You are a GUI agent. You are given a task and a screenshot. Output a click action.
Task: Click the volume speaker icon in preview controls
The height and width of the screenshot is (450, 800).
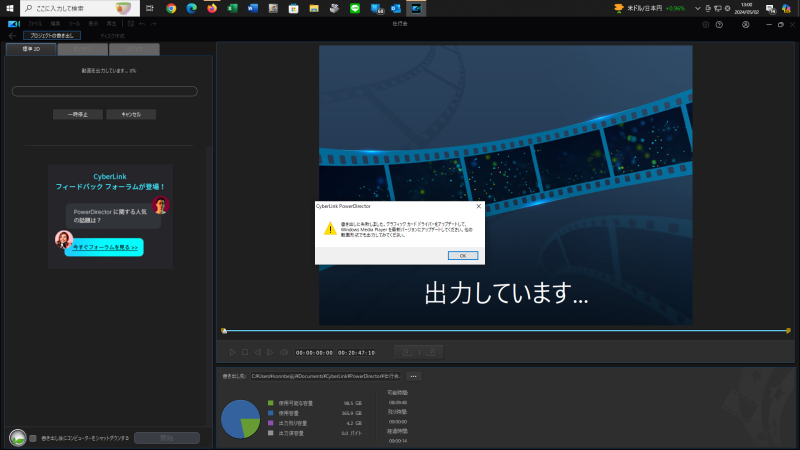(x=284, y=352)
